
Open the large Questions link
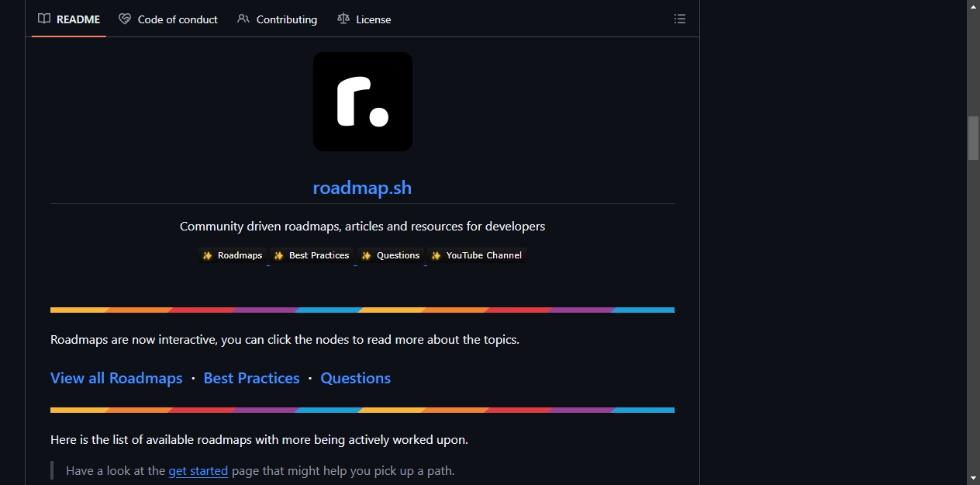coord(355,378)
